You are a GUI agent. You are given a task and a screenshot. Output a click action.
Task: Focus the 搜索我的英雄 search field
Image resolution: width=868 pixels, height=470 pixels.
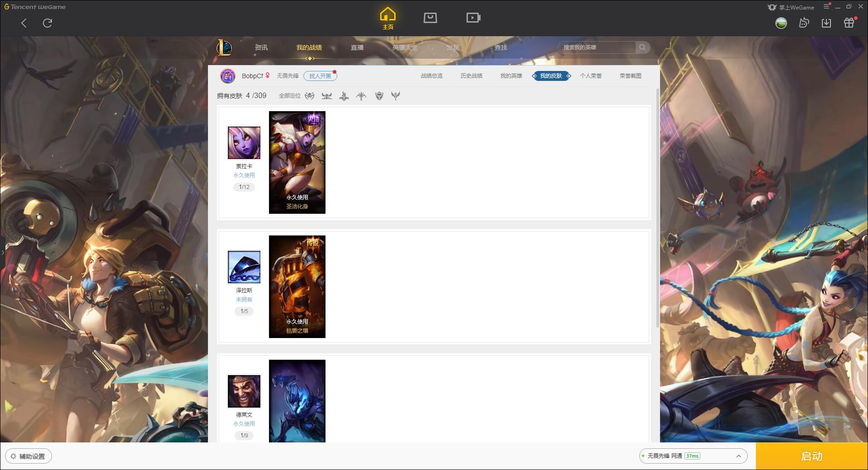597,47
